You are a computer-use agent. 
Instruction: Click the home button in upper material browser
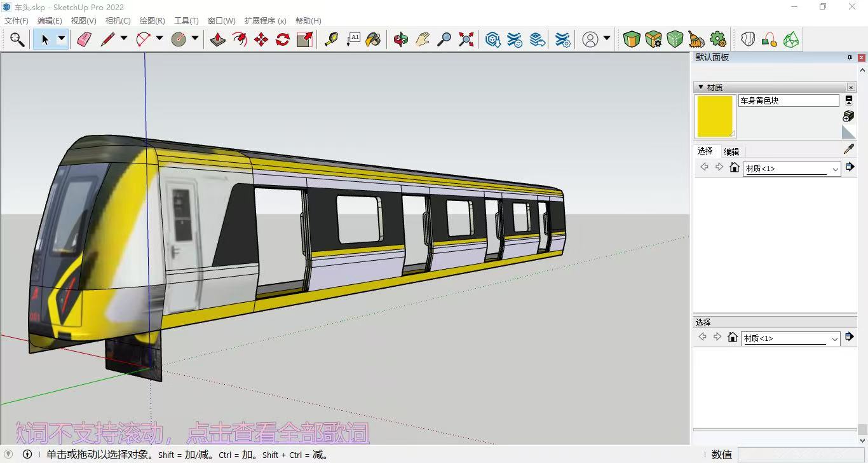pyautogui.click(x=734, y=167)
